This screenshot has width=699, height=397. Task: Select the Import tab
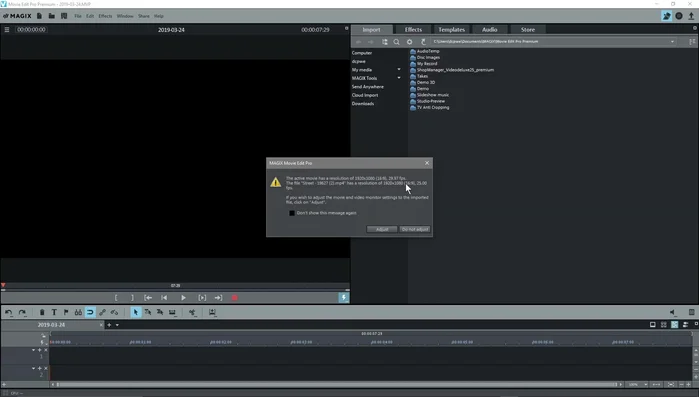(371, 29)
